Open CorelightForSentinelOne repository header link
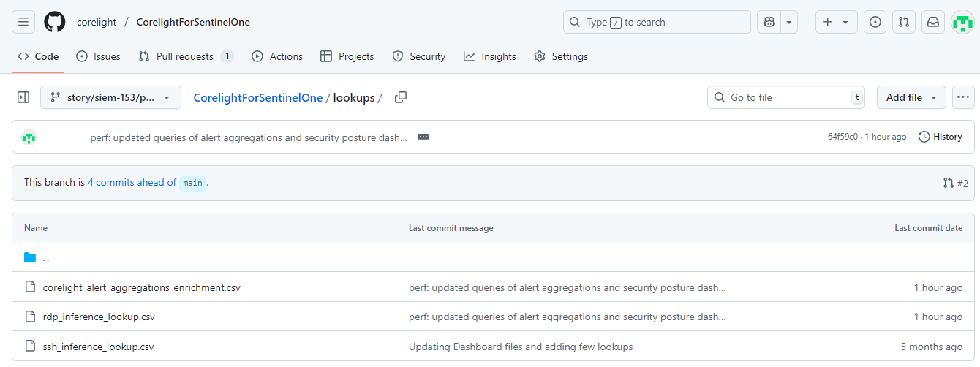Screen dimensions: 980x367 (x=193, y=22)
